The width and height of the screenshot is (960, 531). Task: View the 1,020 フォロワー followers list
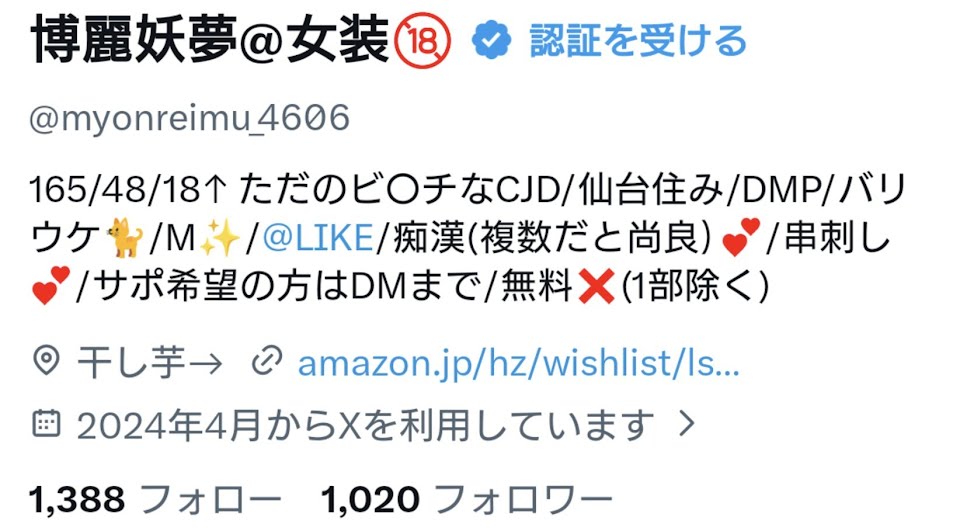pos(468,500)
